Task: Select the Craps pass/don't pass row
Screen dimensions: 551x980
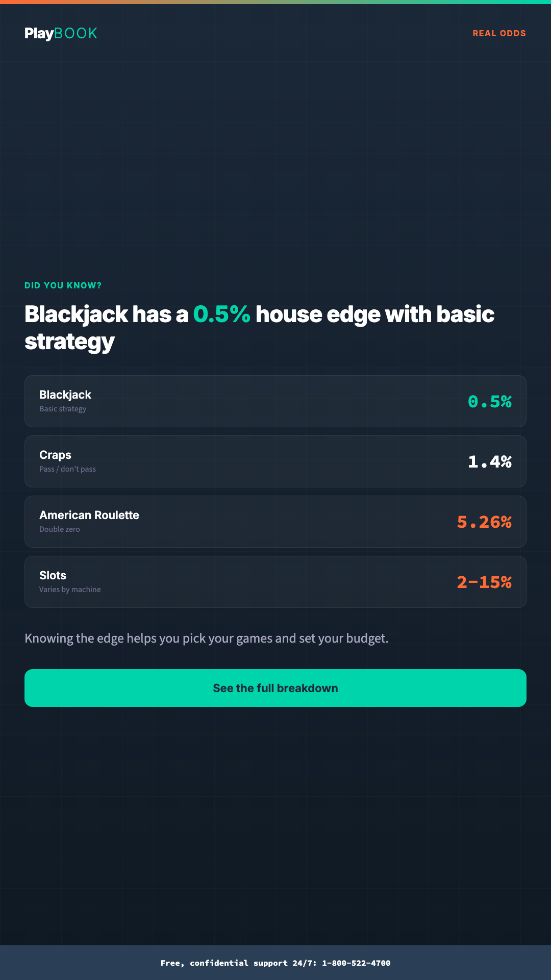Action: tap(275, 461)
